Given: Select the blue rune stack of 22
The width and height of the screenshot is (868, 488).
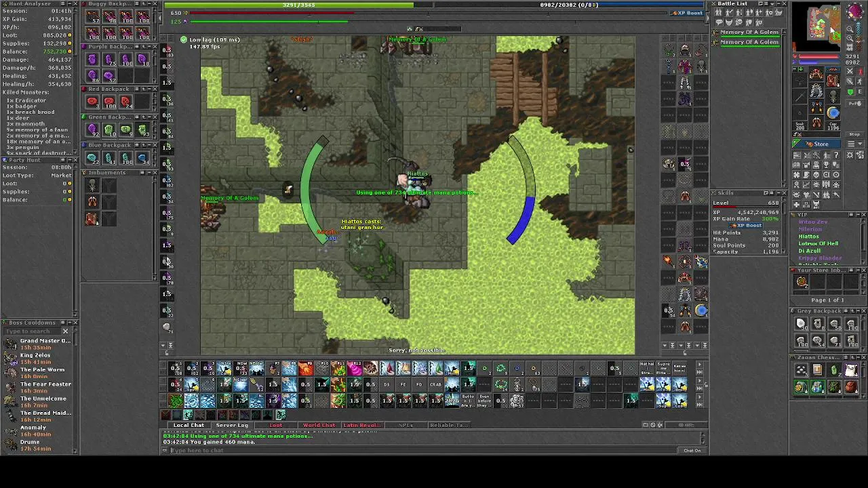Looking at the screenshot, I should (93, 157).
